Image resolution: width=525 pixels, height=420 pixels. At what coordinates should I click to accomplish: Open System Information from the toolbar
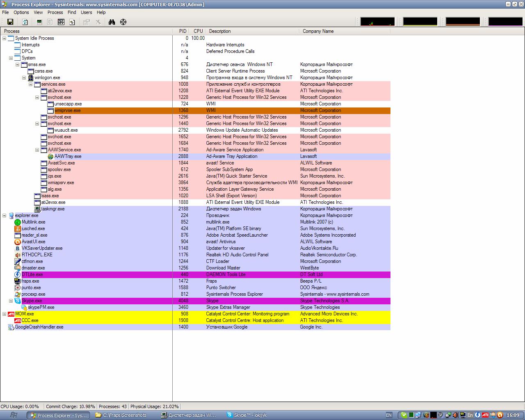39,22
